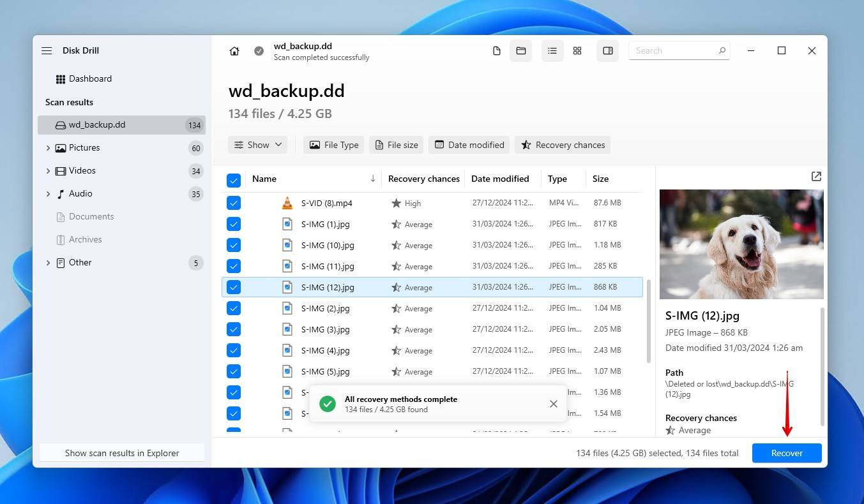The height and width of the screenshot is (504, 864).
Task: Switch to list view in the toolbar
Action: coord(552,50)
